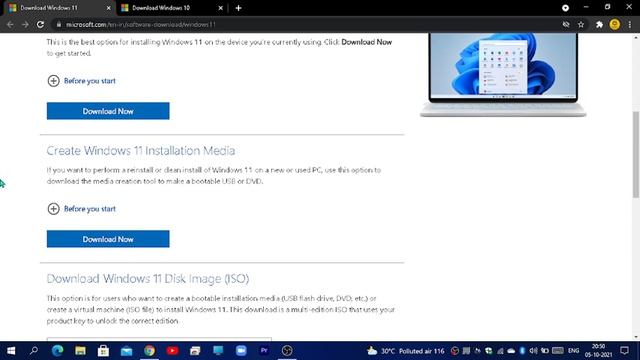Open the Chrome three-dot menu
The image size is (640, 360).
[630, 24]
